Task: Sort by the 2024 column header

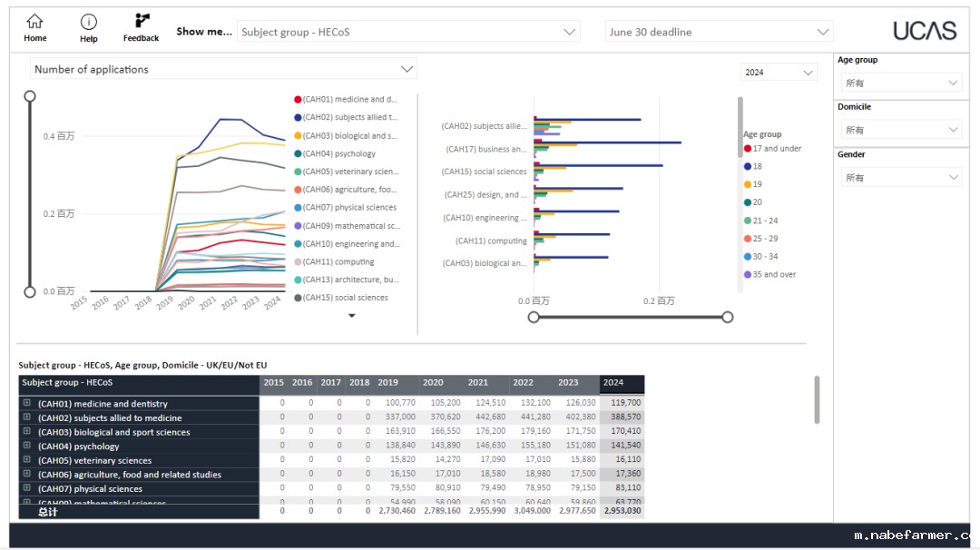Action: 613,383
